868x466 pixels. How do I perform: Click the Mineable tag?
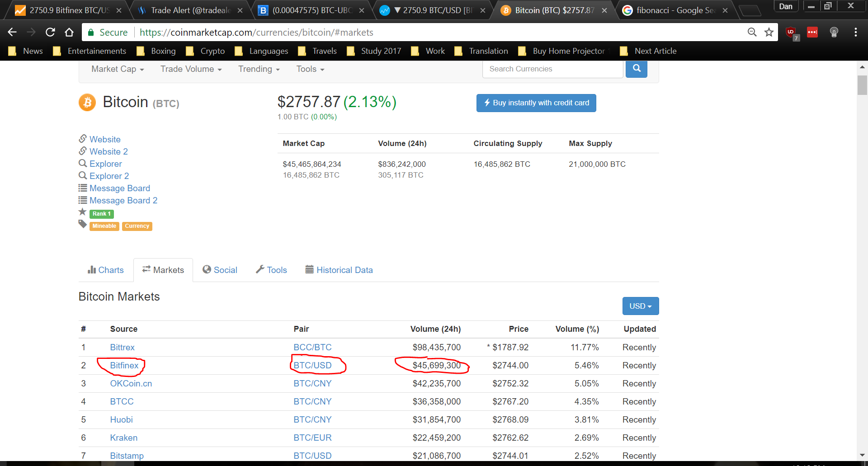pos(104,226)
